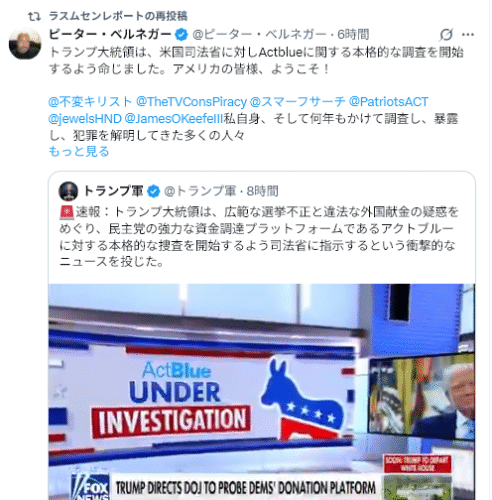Screen dimensions: 492x500
Task: Open Peter Bernegger's profile avatar
Action: [x=25, y=44]
